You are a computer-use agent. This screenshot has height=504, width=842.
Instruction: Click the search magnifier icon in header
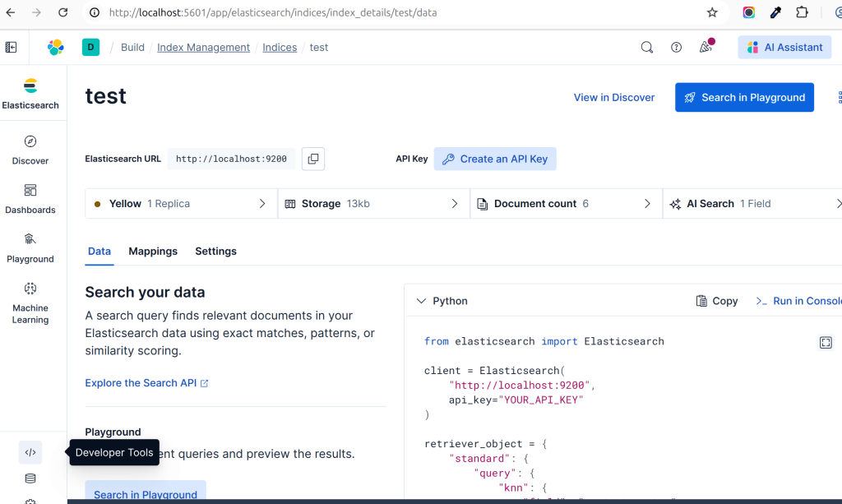[x=647, y=48]
